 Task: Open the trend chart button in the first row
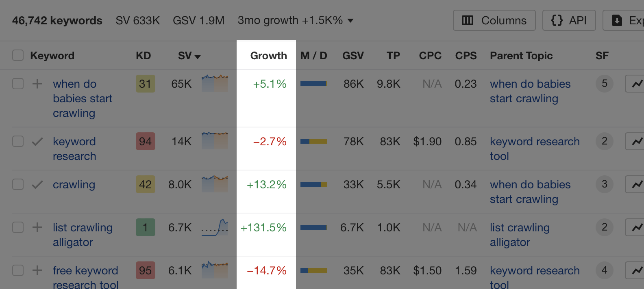(x=636, y=84)
